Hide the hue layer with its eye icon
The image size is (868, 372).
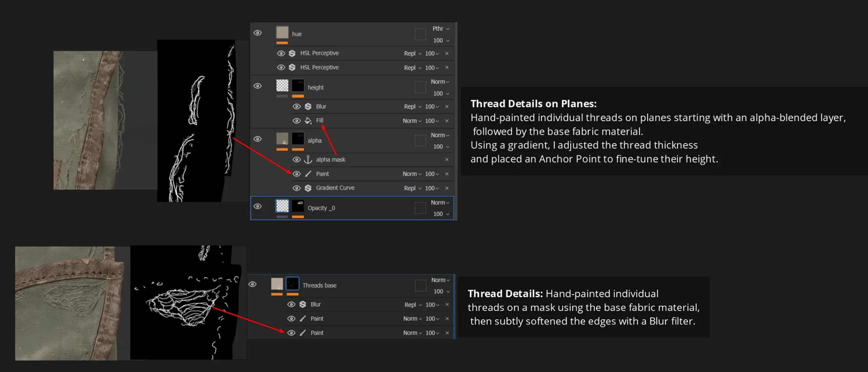(258, 33)
